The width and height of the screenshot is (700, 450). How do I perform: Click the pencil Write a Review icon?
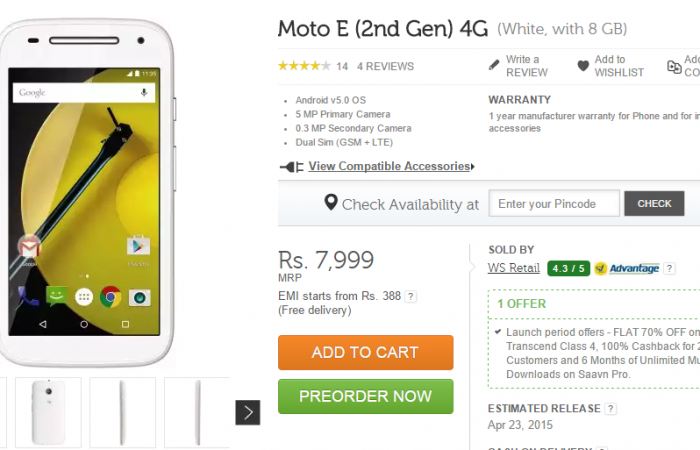(494, 66)
